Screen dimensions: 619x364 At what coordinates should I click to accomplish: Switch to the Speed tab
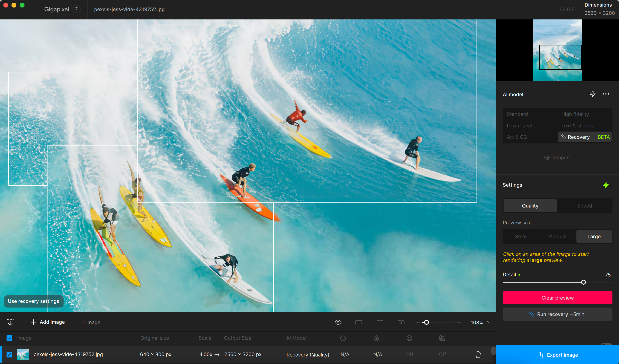[584, 206]
